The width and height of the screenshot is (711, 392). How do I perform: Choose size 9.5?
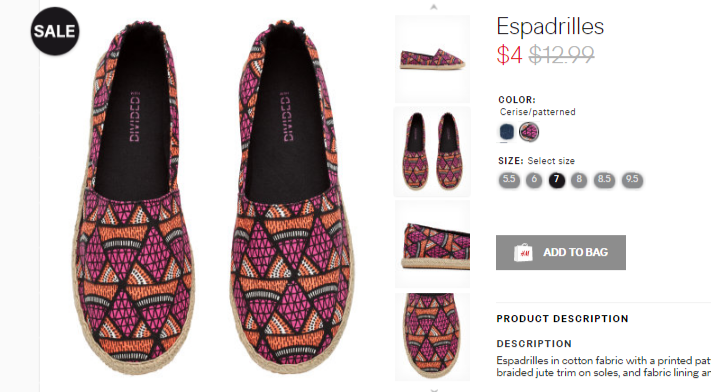pyautogui.click(x=632, y=180)
